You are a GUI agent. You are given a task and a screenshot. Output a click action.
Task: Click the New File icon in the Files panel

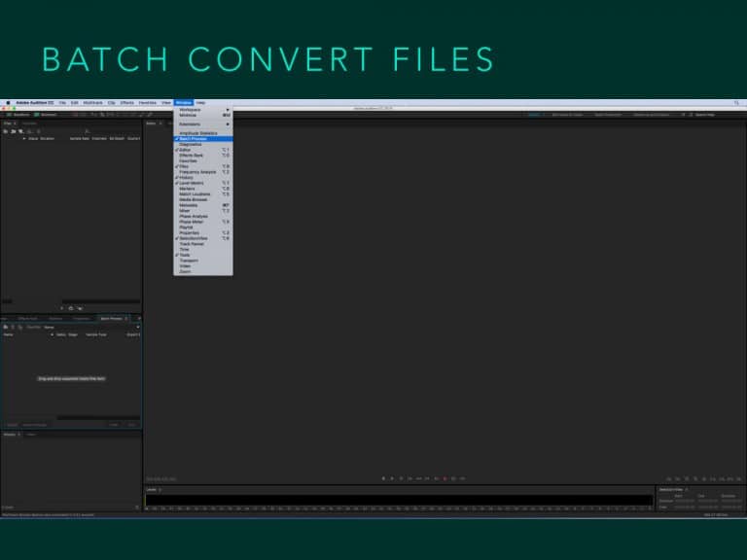[21, 131]
